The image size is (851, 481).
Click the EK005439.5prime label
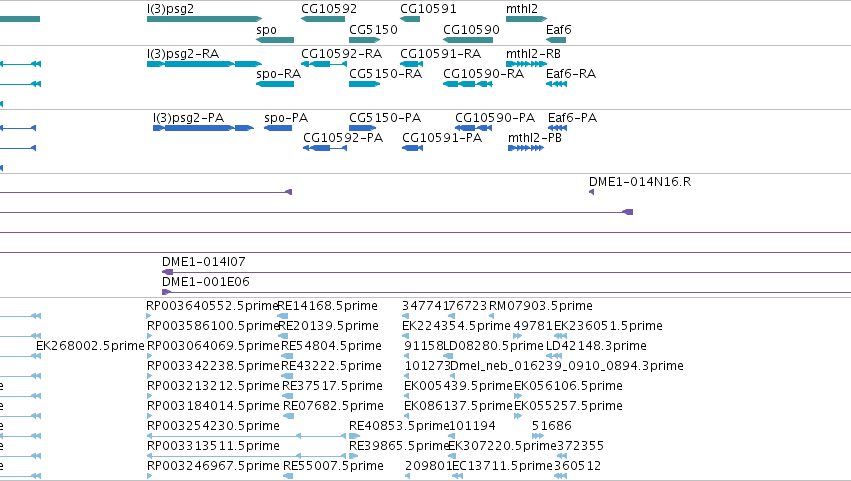coord(459,386)
